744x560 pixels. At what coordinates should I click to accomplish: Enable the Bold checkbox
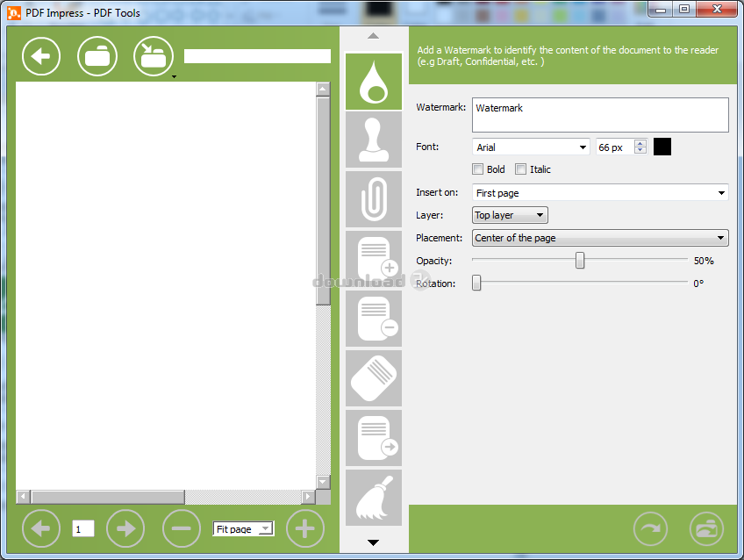[x=478, y=169]
